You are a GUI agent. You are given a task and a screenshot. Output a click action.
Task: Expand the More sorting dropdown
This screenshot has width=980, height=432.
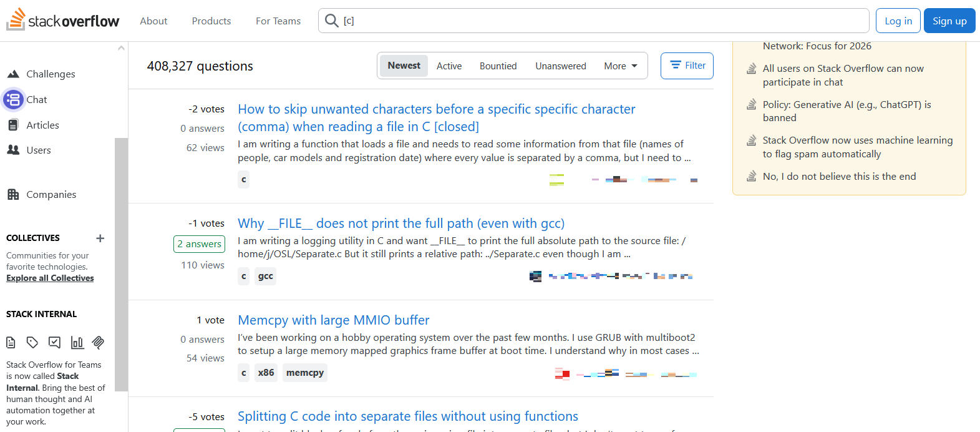tap(620, 66)
